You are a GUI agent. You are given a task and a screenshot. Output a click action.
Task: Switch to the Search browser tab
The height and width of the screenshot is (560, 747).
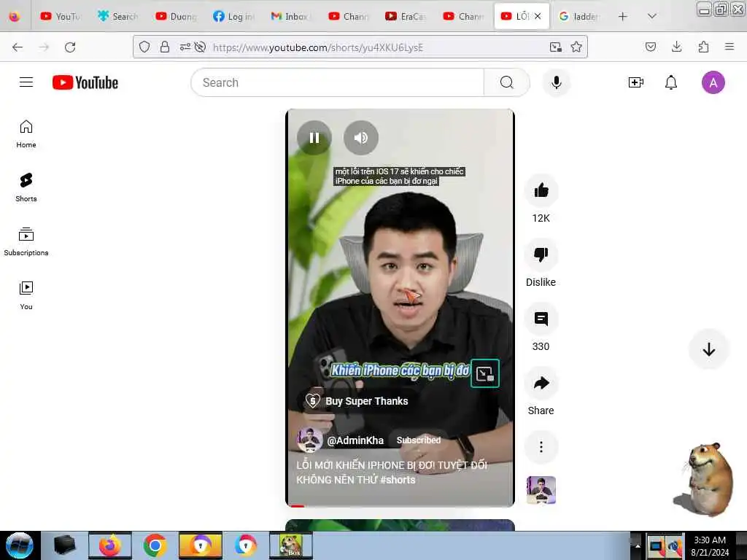click(x=117, y=16)
